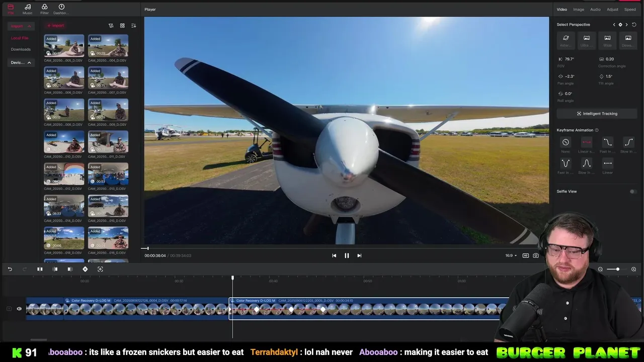The image size is (644, 362).
Task: Switch to the Image properties tab
Action: pos(579,10)
